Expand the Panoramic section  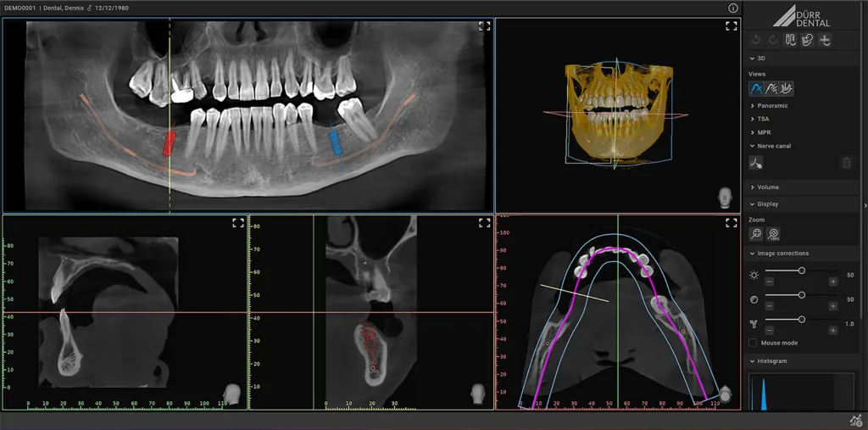pos(753,105)
